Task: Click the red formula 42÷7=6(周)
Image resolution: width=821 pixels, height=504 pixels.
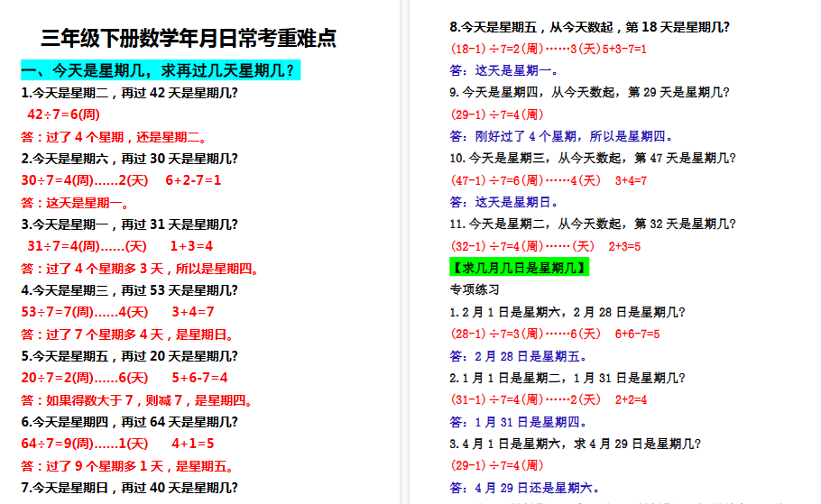Action: [x=63, y=115]
